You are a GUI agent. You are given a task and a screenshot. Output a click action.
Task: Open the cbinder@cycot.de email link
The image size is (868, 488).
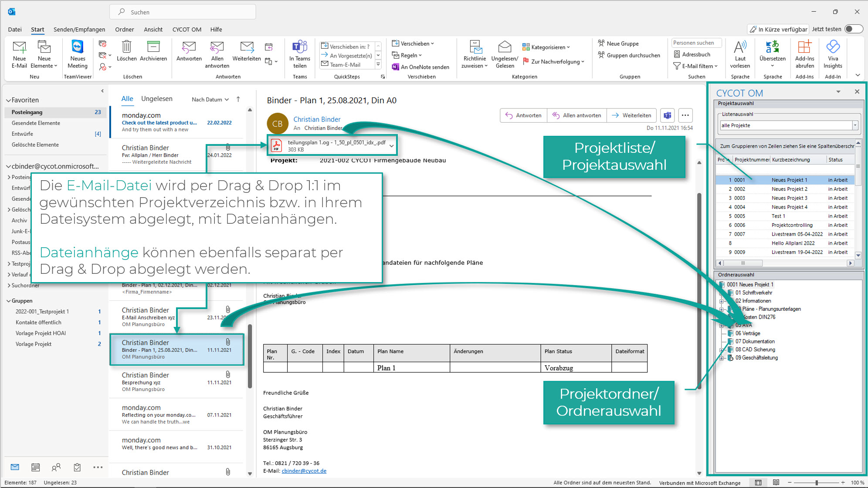[304, 471]
